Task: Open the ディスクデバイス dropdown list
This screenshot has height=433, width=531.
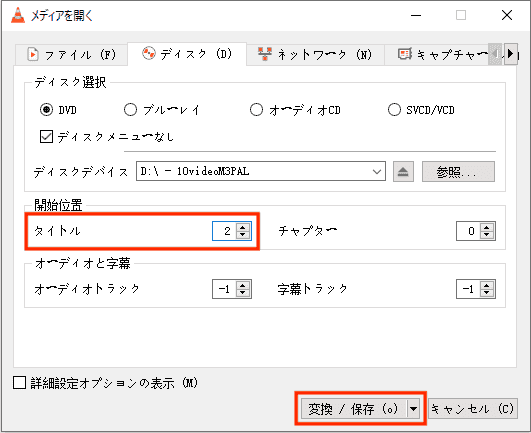Action: pyautogui.click(x=261, y=171)
